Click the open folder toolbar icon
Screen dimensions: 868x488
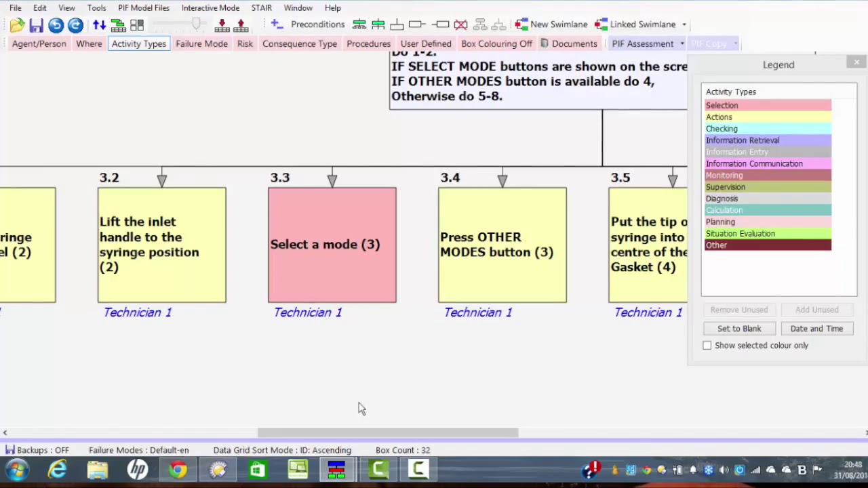point(17,25)
